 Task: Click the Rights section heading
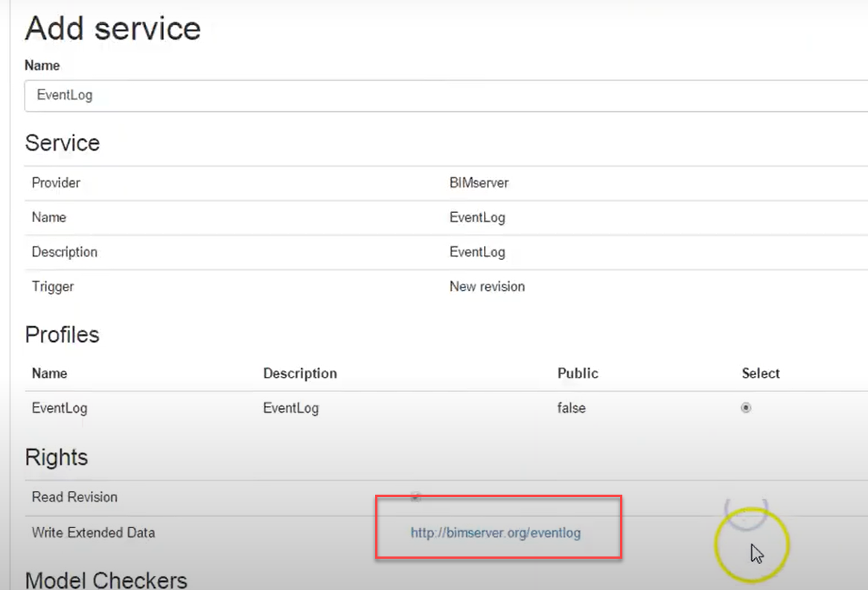tap(56, 457)
